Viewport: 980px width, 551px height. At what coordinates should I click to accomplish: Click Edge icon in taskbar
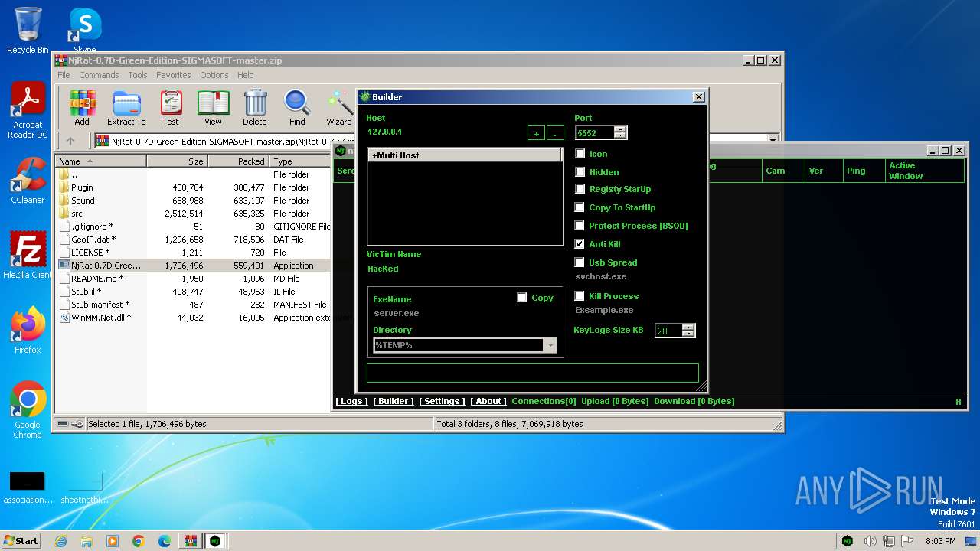click(x=165, y=541)
